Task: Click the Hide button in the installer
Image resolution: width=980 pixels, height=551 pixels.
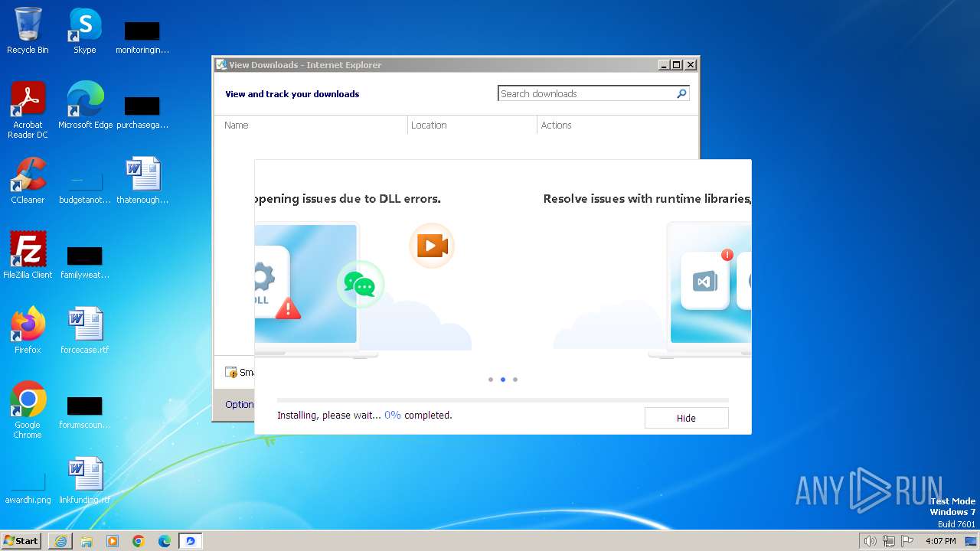Action: 686,418
